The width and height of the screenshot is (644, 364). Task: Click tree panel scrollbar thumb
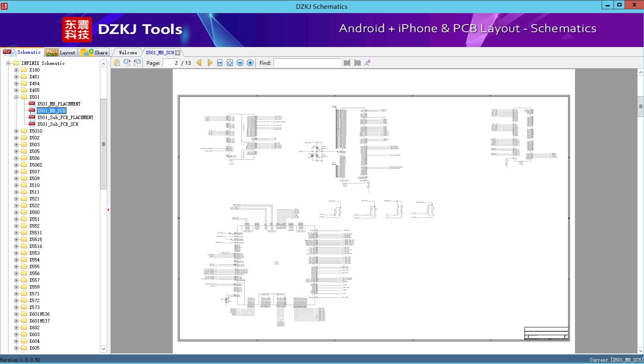(103, 144)
